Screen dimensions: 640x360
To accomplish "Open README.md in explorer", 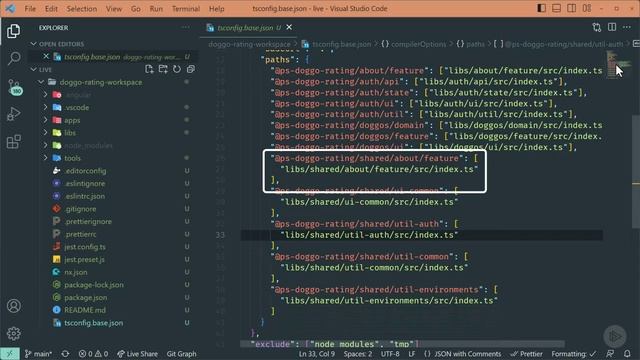I will point(85,310).
